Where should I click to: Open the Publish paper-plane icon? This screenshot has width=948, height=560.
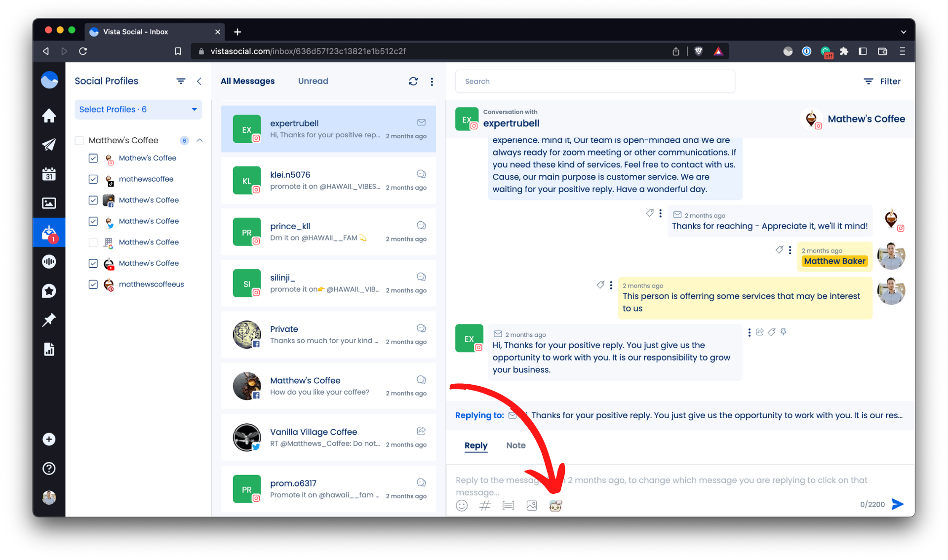point(49,144)
